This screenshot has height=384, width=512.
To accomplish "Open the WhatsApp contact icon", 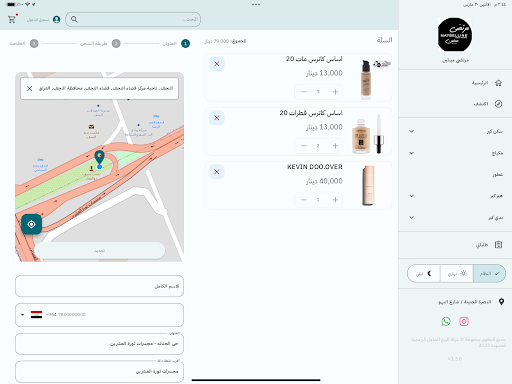I will pos(446,321).
